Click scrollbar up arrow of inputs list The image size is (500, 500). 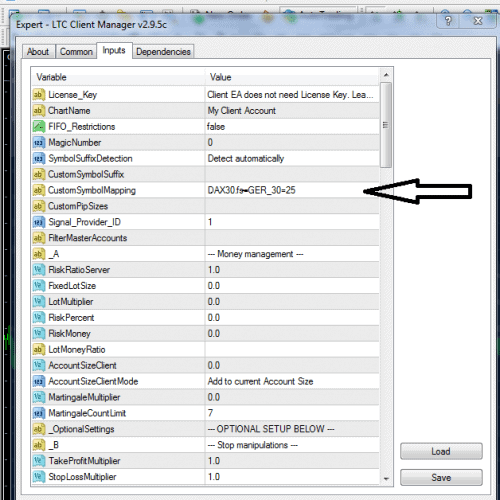coord(386,75)
